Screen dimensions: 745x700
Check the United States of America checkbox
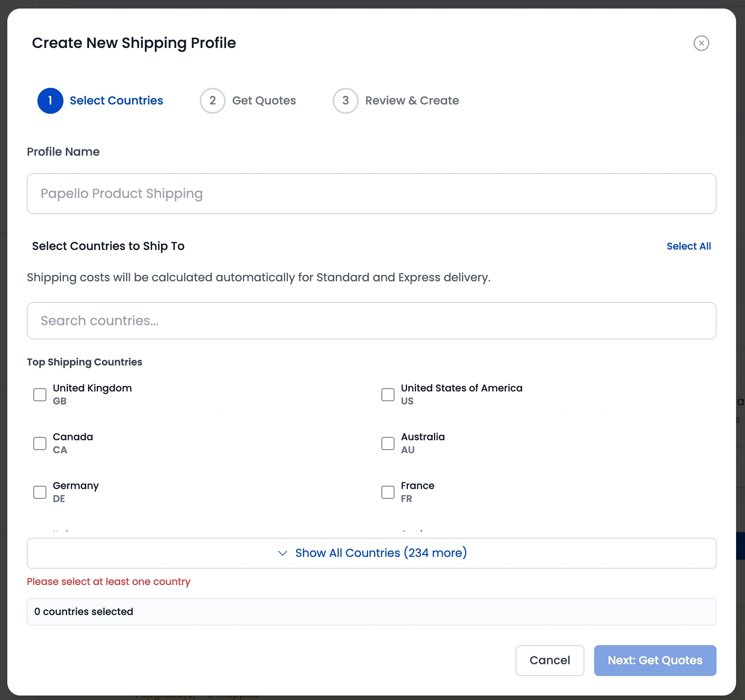[388, 394]
